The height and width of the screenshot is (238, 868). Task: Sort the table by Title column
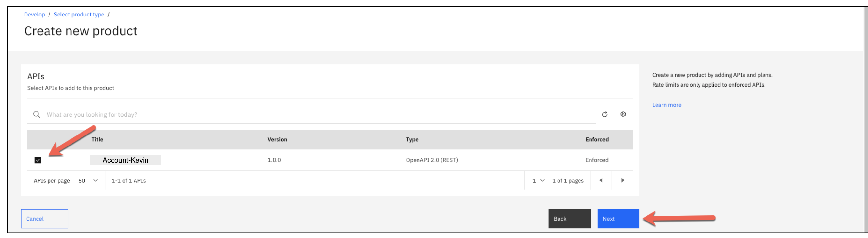tap(97, 139)
